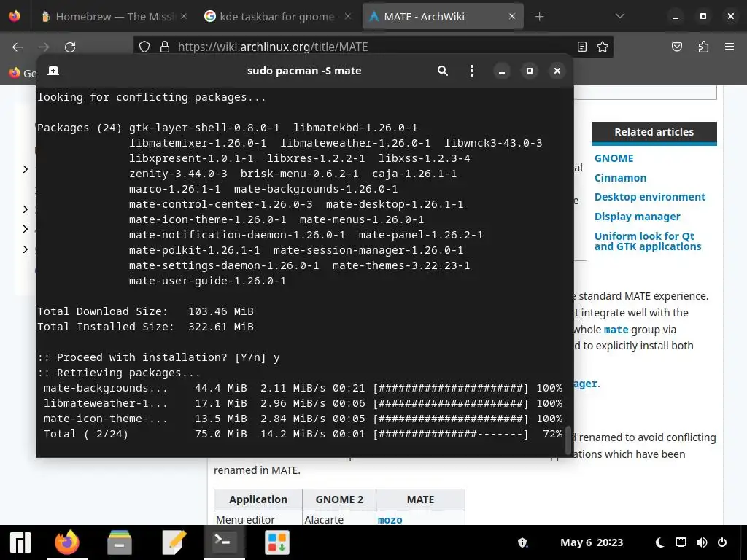Open the file manager taskbar icon
This screenshot has height=560, width=747.
click(120, 542)
